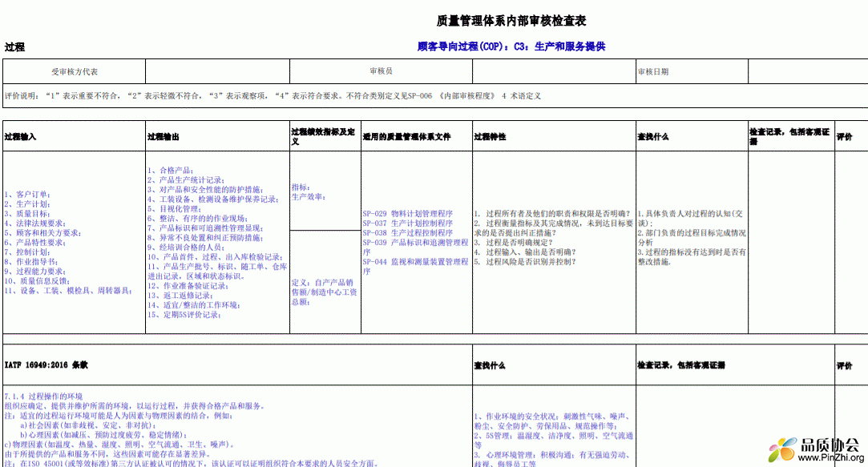868x467 pixels.
Task: Click the clause heading 7.1.4 过程操作的环境
Action: coord(43,397)
